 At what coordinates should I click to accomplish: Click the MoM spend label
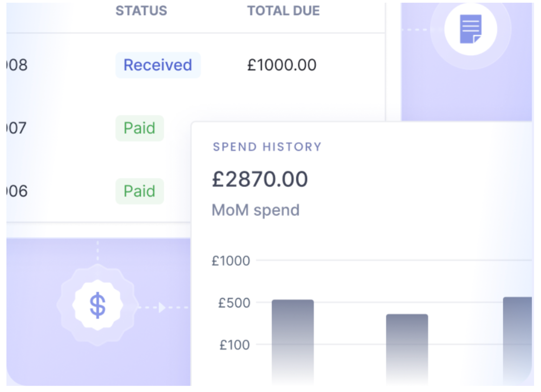(255, 210)
